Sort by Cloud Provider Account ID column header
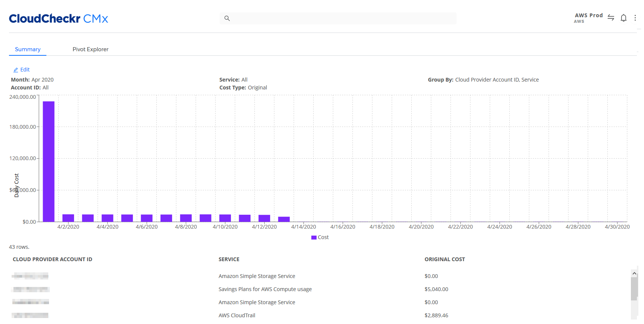The image size is (644, 324). pos(52,259)
